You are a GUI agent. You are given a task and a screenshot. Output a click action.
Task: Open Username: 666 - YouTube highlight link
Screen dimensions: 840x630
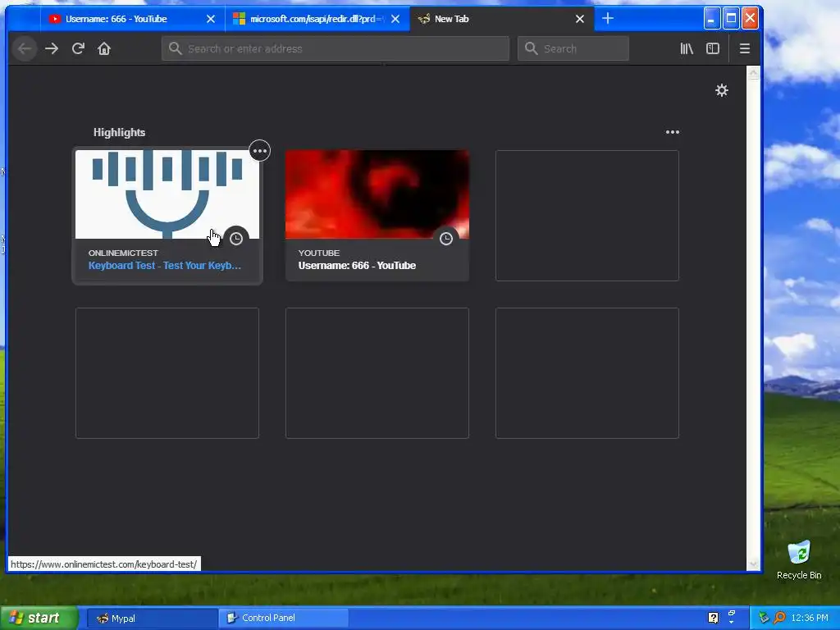click(x=357, y=266)
